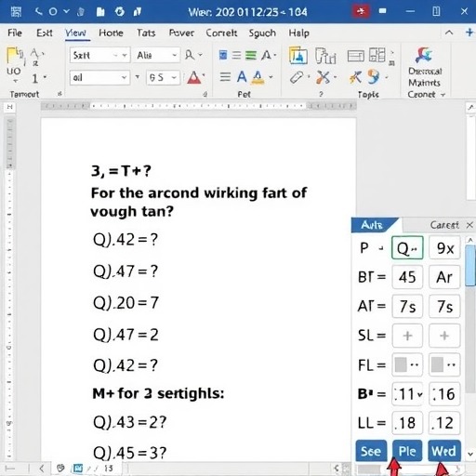Open the Sxit font name dropdown

(x=99, y=55)
